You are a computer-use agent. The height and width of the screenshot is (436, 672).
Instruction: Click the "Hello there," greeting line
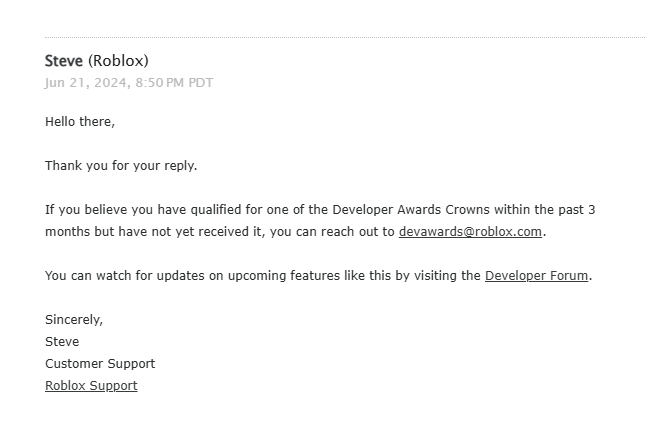point(80,122)
